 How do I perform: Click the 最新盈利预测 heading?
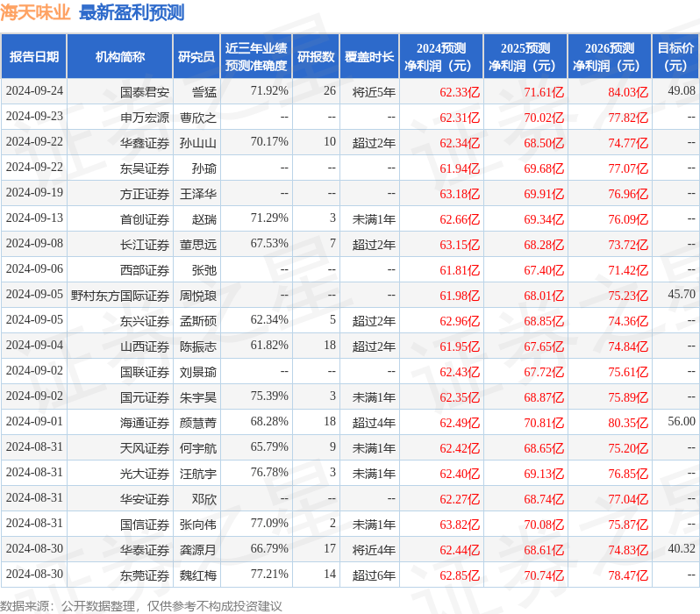point(132,12)
